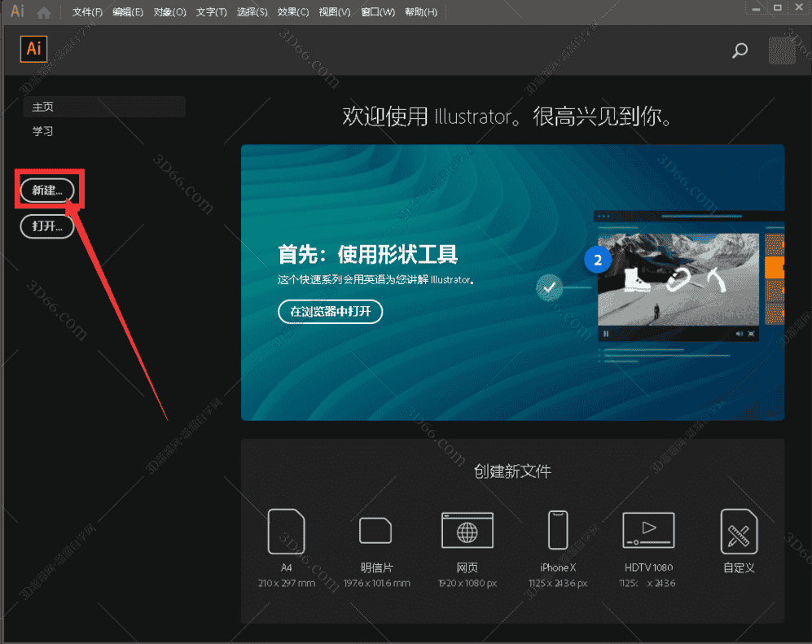Click the 打开 button to open file

[46, 226]
